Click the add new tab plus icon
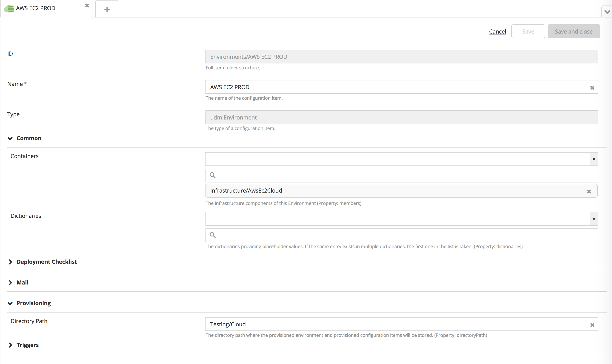Image resolution: width=612 pixels, height=364 pixels. point(107,9)
